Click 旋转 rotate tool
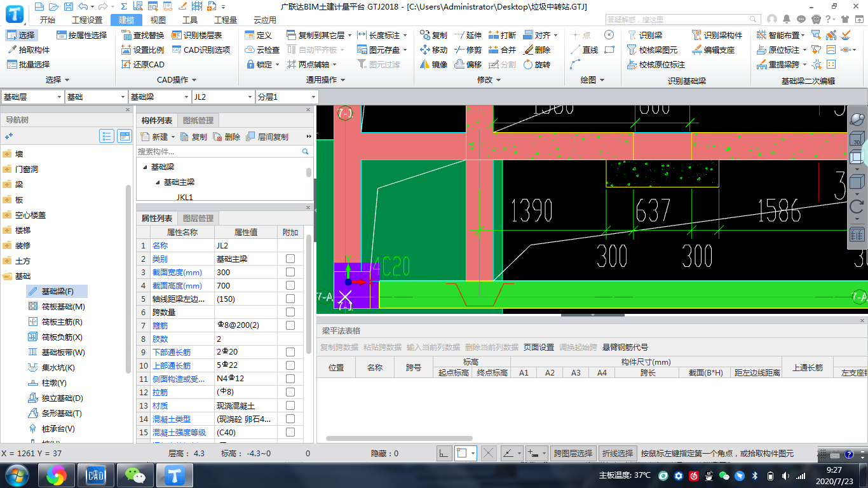 pyautogui.click(x=536, y=64)
